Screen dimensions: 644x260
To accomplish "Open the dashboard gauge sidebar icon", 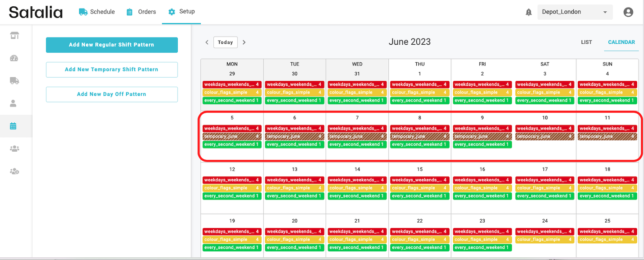I will pyautogui.click(x=14, y=58).
